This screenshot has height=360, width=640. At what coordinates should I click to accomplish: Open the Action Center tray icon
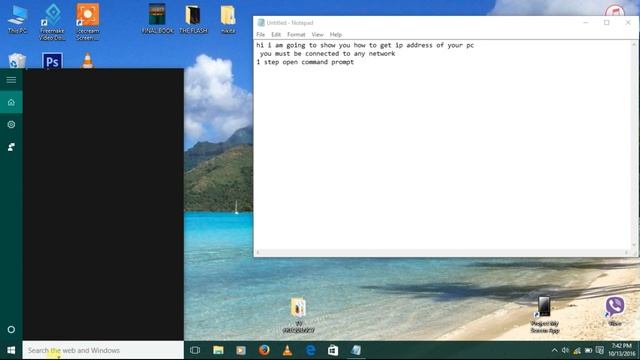click(600, 350)
